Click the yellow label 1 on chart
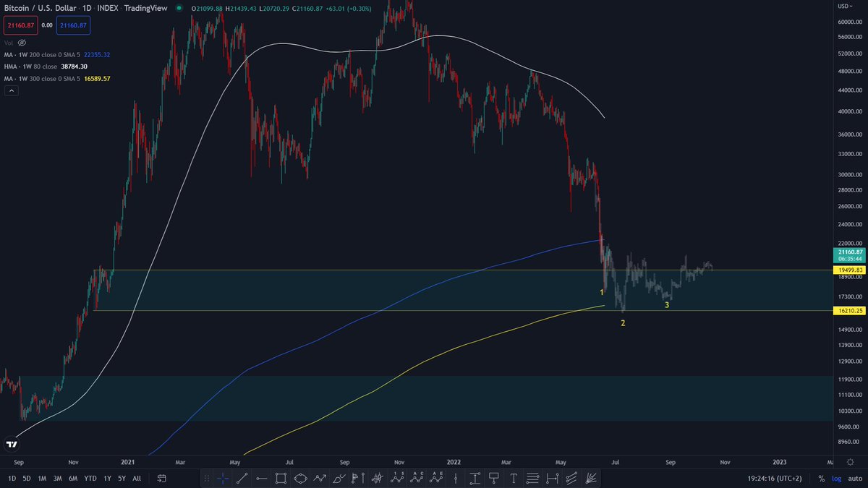868x488 pixels. click(602, 292)
